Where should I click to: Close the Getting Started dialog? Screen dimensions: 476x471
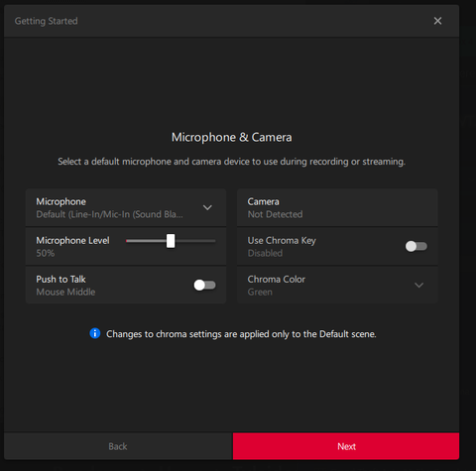[x=437, y=21]
